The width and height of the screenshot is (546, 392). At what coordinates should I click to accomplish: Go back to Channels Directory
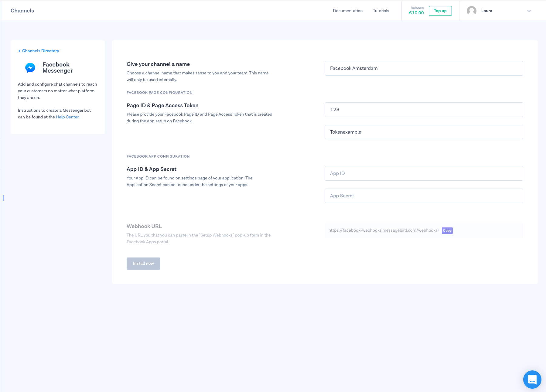pyautogui.click(x=39, y=51)
